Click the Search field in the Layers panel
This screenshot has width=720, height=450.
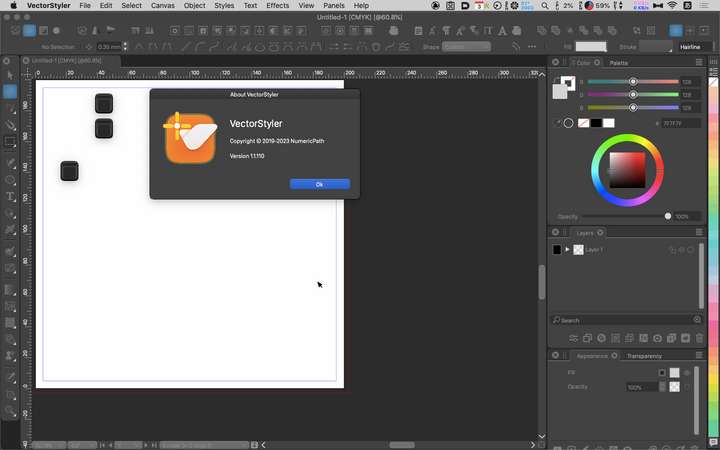626,320
